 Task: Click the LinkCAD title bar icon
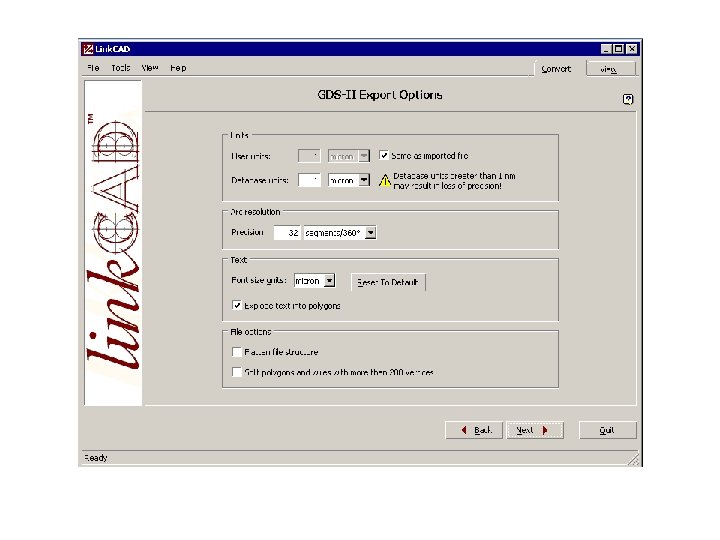coord(88,49)
